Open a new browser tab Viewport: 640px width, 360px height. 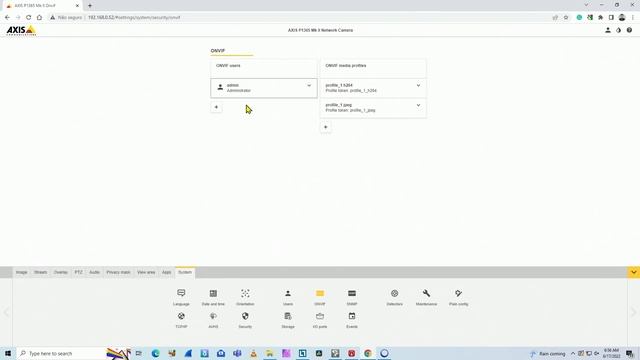click(x=90, y=6)
